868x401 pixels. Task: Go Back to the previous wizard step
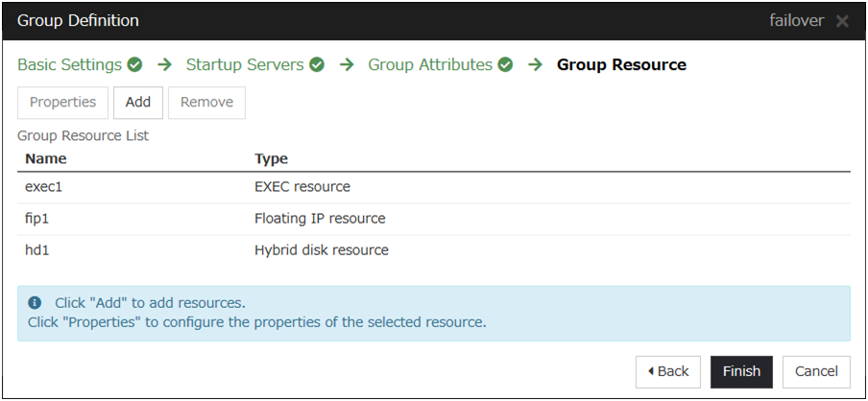tap(668, 371)
